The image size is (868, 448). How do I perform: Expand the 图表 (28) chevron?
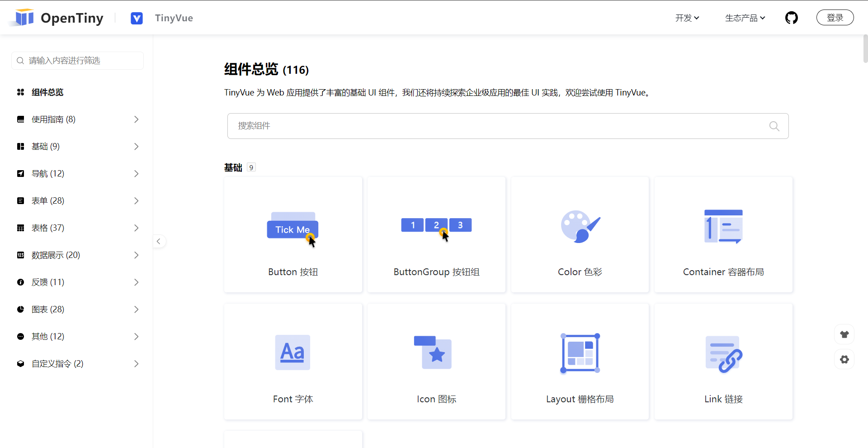coord(136,310)
